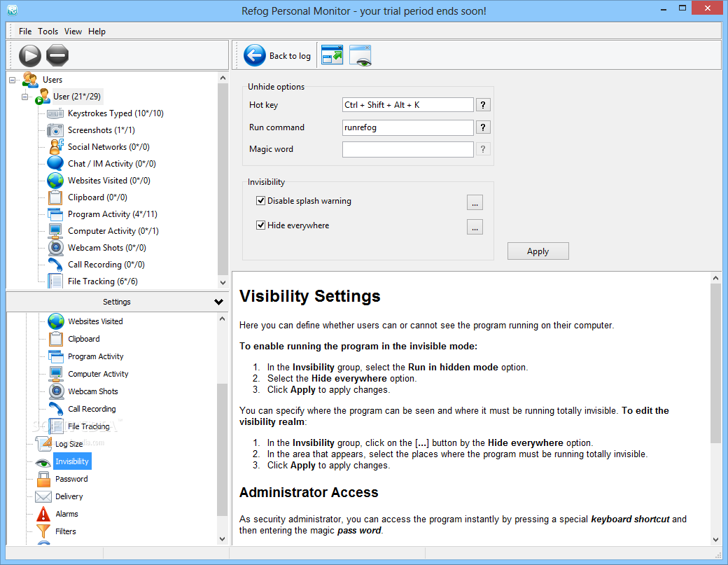The width and height of the screenshot is (728, 565).
Task: Click help button next to Run command
Action: tap(483, 127)
